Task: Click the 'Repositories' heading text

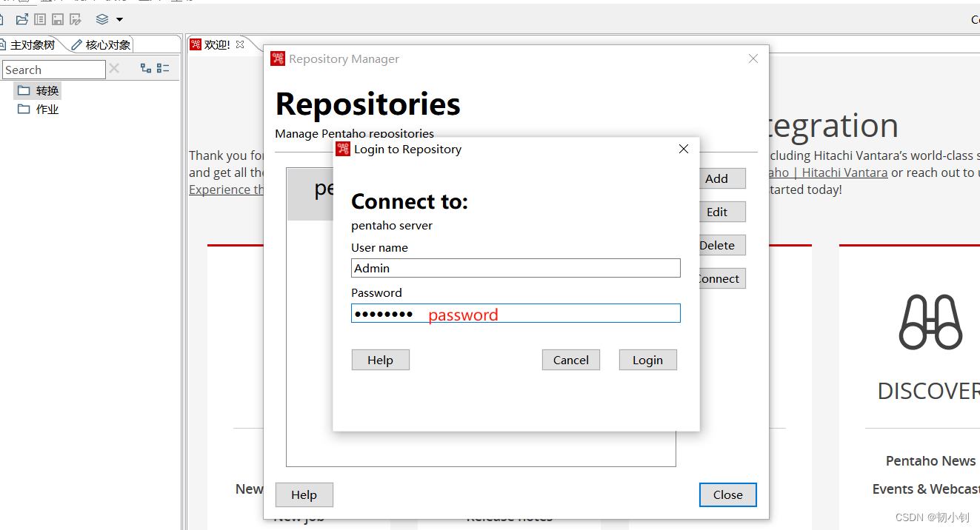Action: (x=368, y=104)
